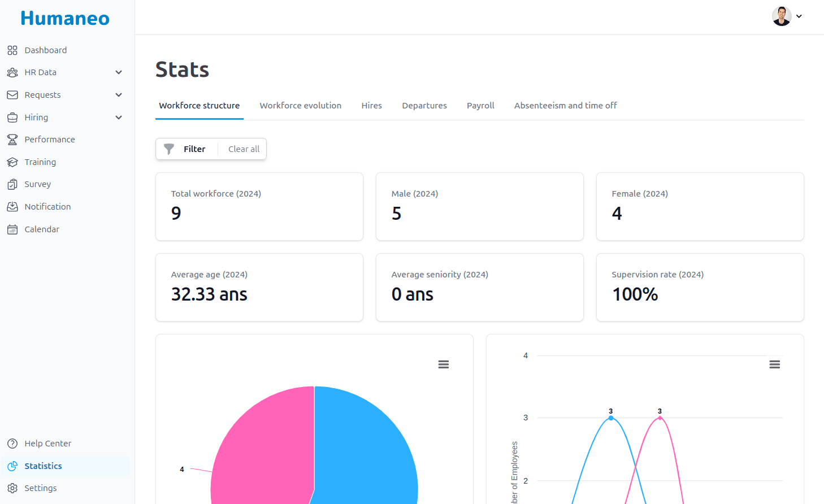Click the pink line peak data point
Viewport: 824px width, 504px height.
(x=660, y=418)
